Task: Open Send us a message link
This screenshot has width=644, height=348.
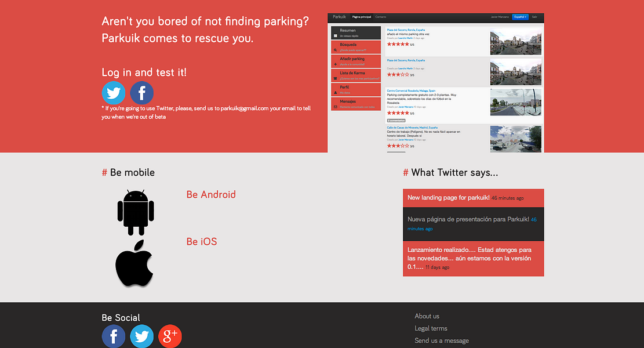Action: [442, 340]
